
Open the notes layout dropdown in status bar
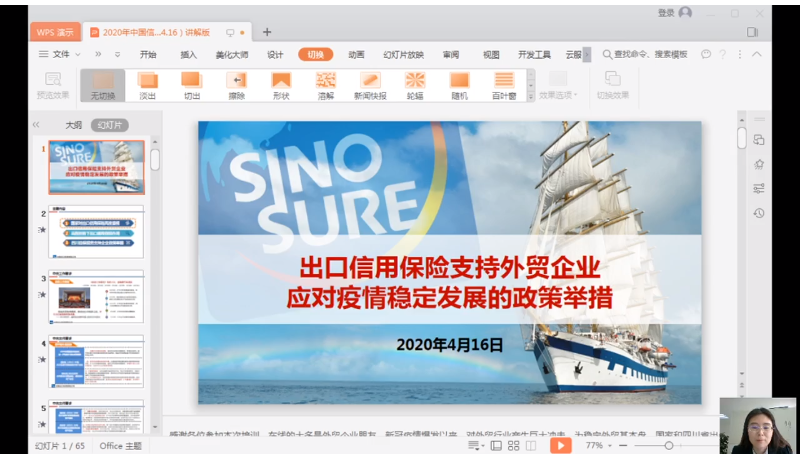click(x=476, y=445)
